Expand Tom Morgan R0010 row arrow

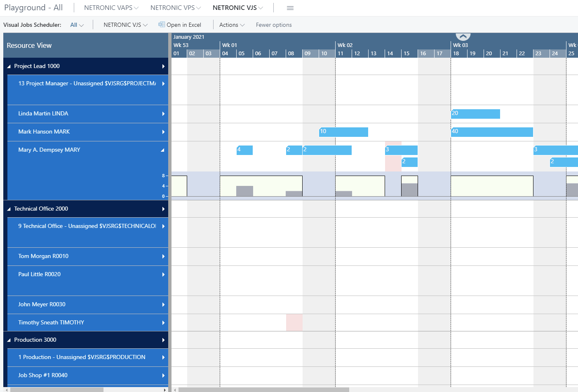(163, 256)
